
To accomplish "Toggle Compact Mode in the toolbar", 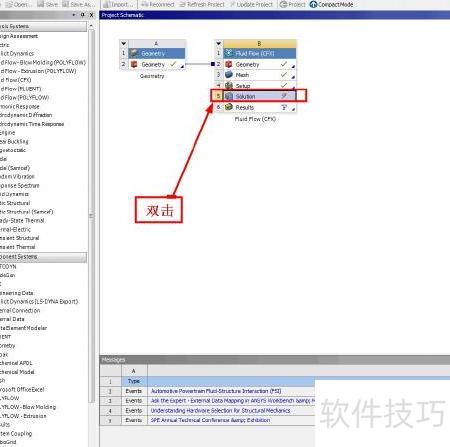I will click(331, 4).
